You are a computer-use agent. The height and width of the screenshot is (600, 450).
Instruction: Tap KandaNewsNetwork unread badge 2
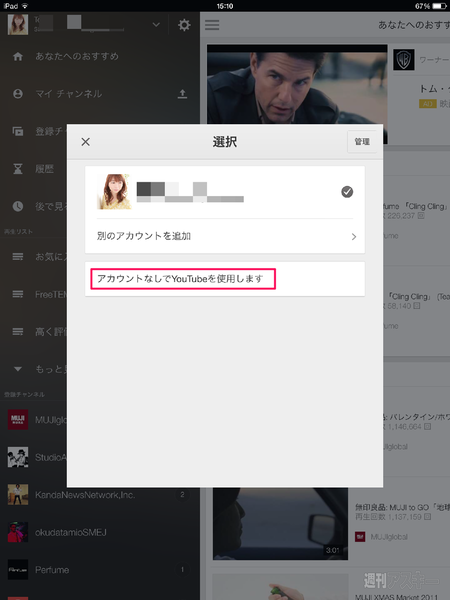point(182,495)
